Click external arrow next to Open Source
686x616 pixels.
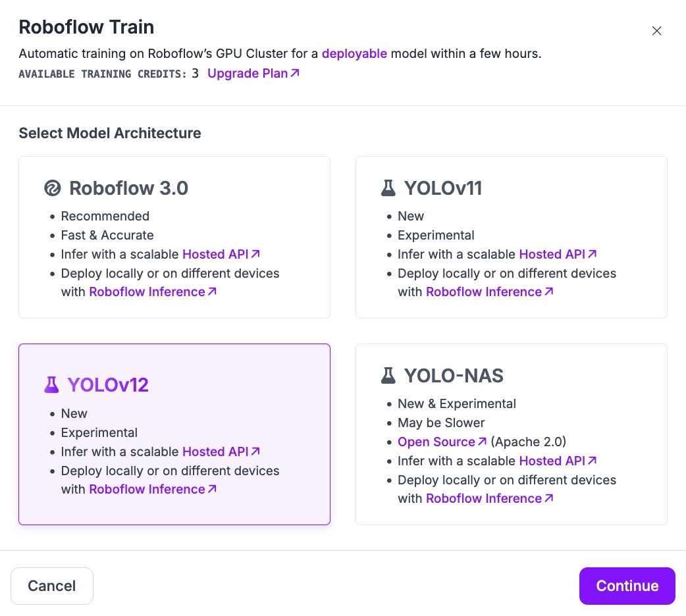(483, 442)
